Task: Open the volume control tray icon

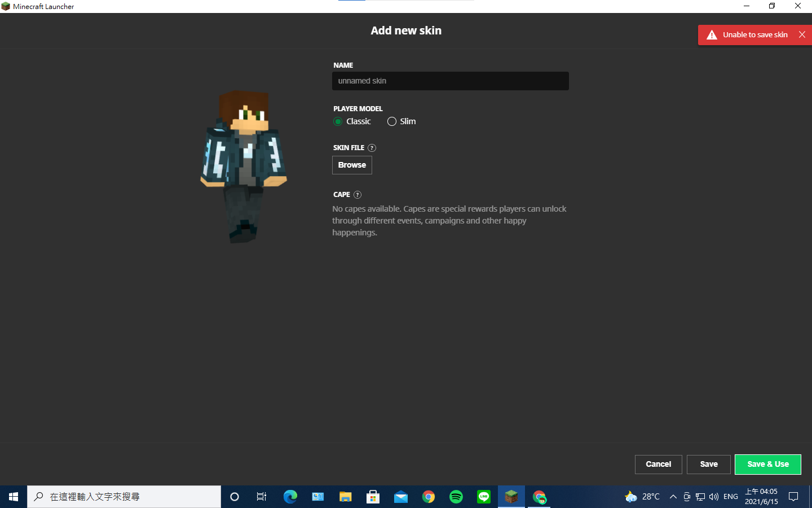Action: (x=714, y=497)
